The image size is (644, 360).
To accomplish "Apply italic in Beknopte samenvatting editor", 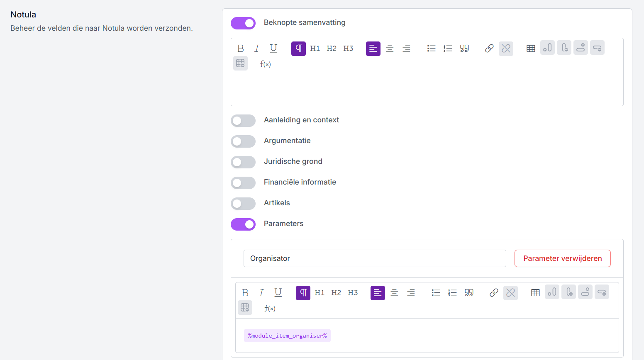I will coord(257,49).
